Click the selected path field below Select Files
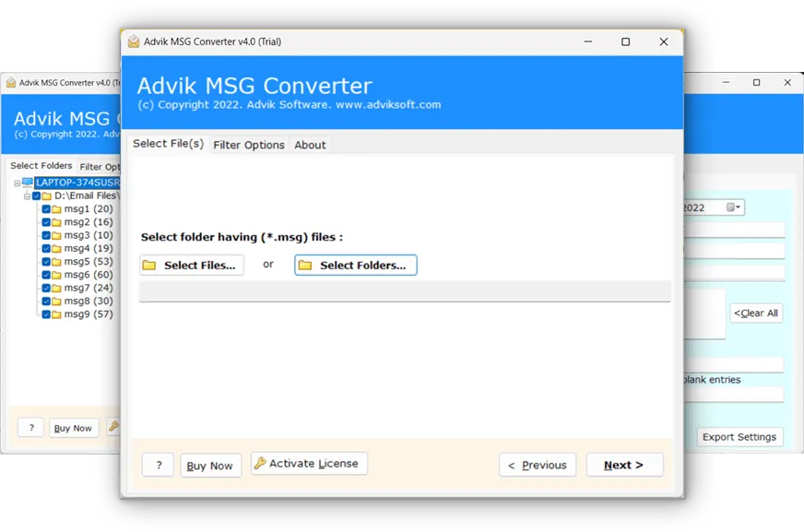The width and height of the screenshot is (804, 532). click(x=405, y=291)
